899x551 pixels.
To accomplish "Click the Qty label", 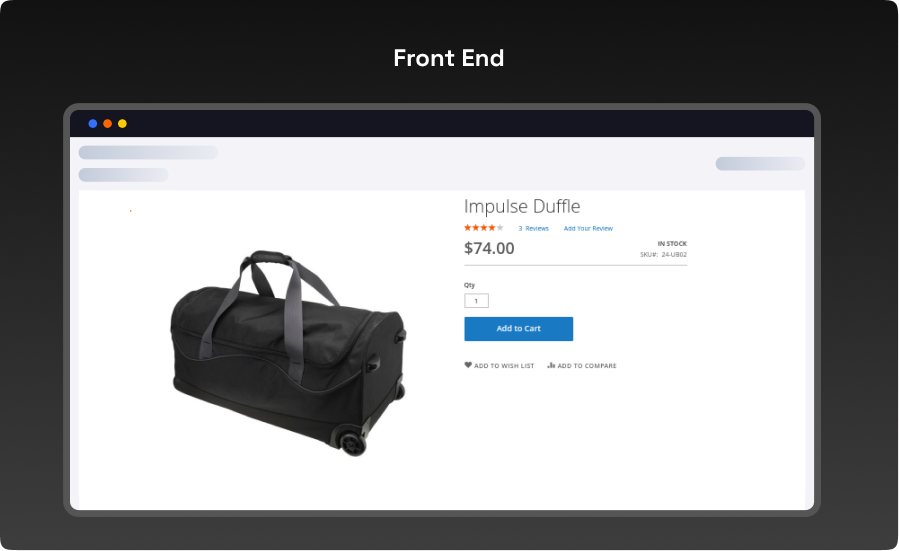I will coord(470,285).
